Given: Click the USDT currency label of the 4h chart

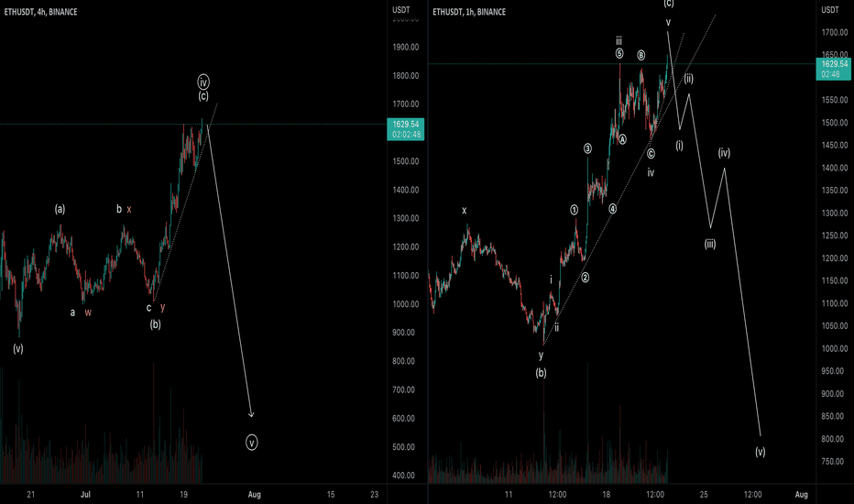Looking at the screenshot, I should (x=400, y=10).
